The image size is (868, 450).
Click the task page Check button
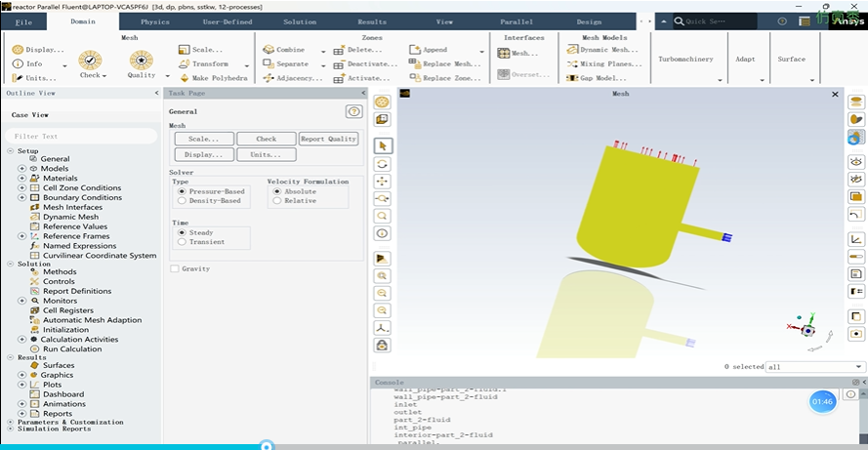267,139
